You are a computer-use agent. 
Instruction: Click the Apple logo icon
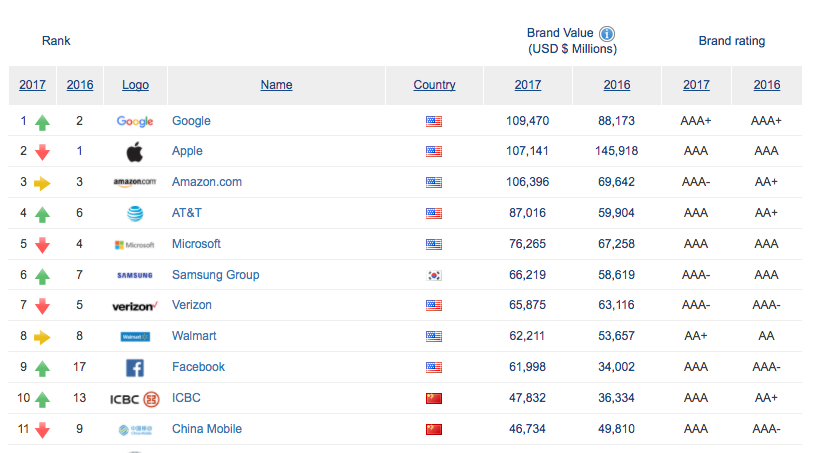pos(135,152)
